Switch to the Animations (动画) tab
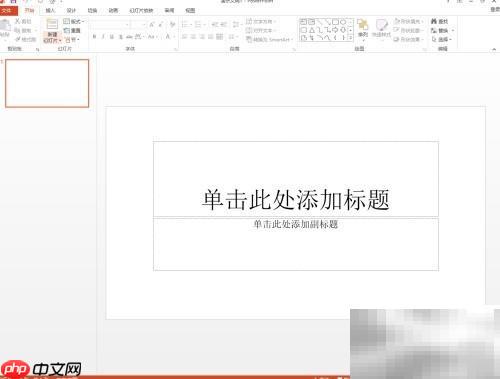Image resolution: width=500 pixels, height=379 pixels. (113, 10)
